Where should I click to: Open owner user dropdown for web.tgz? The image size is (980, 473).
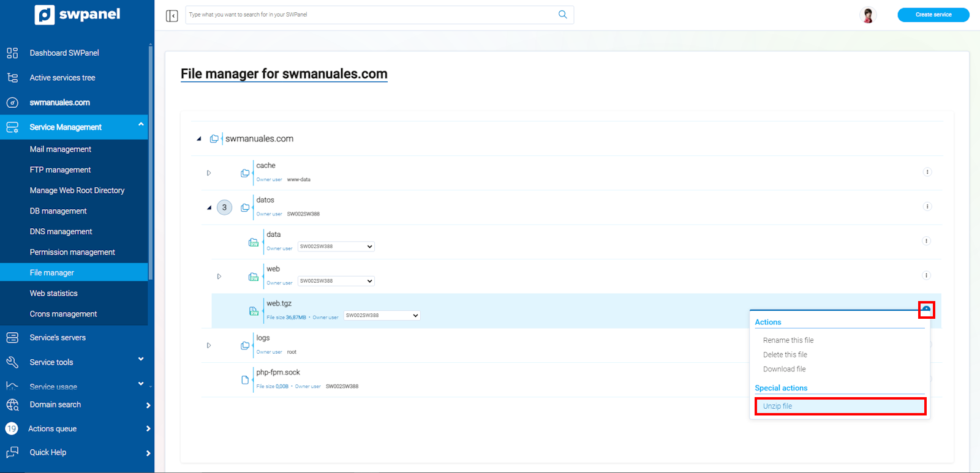click(x=382, y=316)
